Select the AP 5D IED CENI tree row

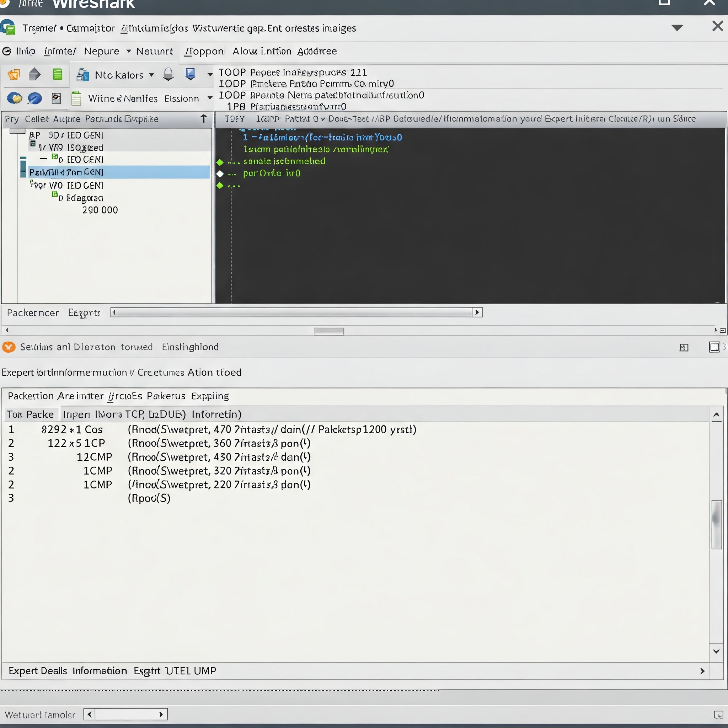(x=66, y=135)
